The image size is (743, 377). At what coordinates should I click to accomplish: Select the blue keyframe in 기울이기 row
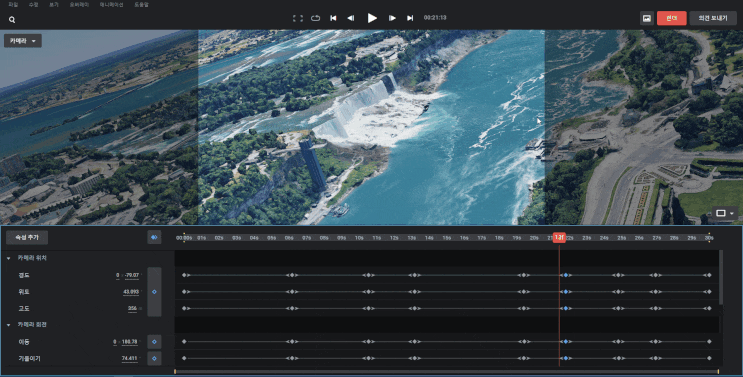[x=565, y=359]
